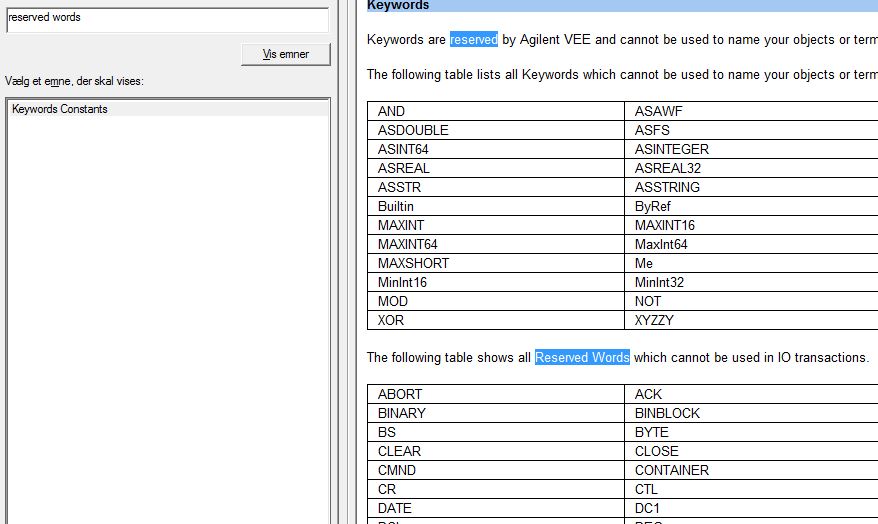Click the 'ByRef' table cell
878x524 pixels.
[653, 207]
